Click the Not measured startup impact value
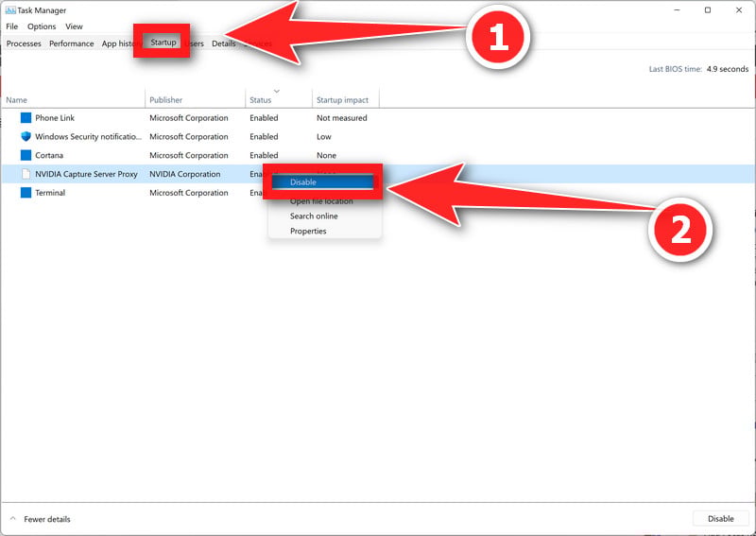The image size is (756, 536). point(342,118)
